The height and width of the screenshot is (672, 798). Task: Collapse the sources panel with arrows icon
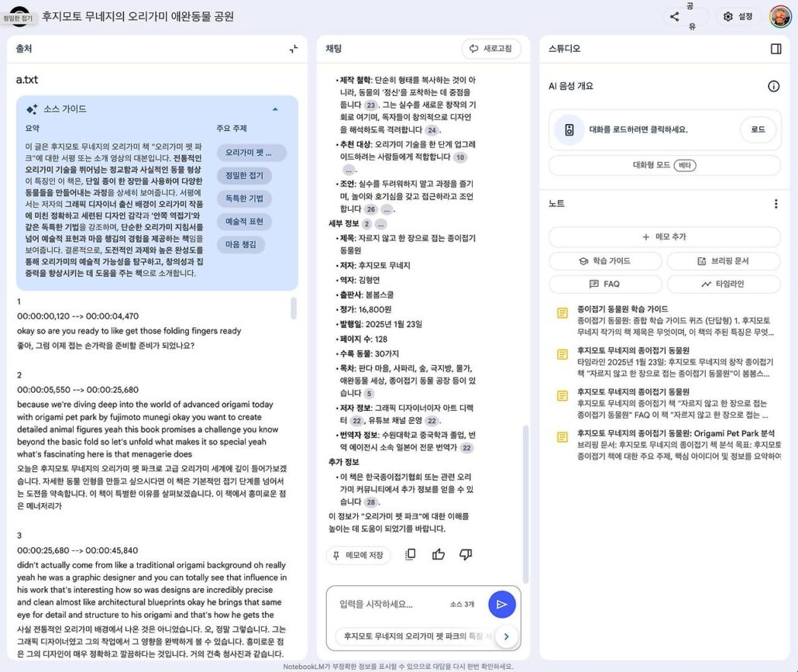pos(294,49)
